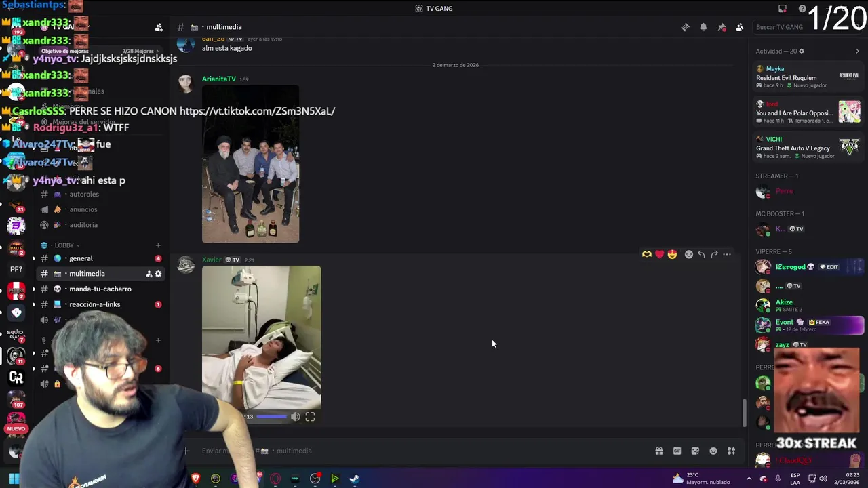Open the gift Nitro icon
868x488 pixels.
(x=658, y=451)
